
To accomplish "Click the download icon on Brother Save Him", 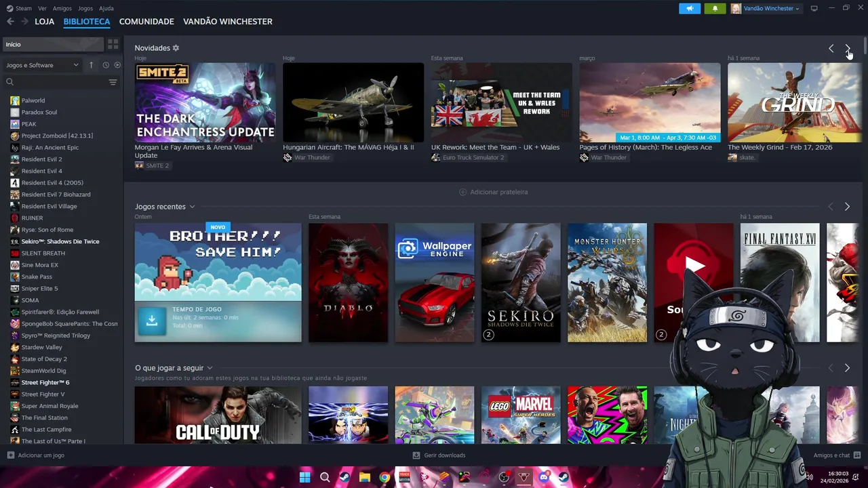I will tap(152, 321).
